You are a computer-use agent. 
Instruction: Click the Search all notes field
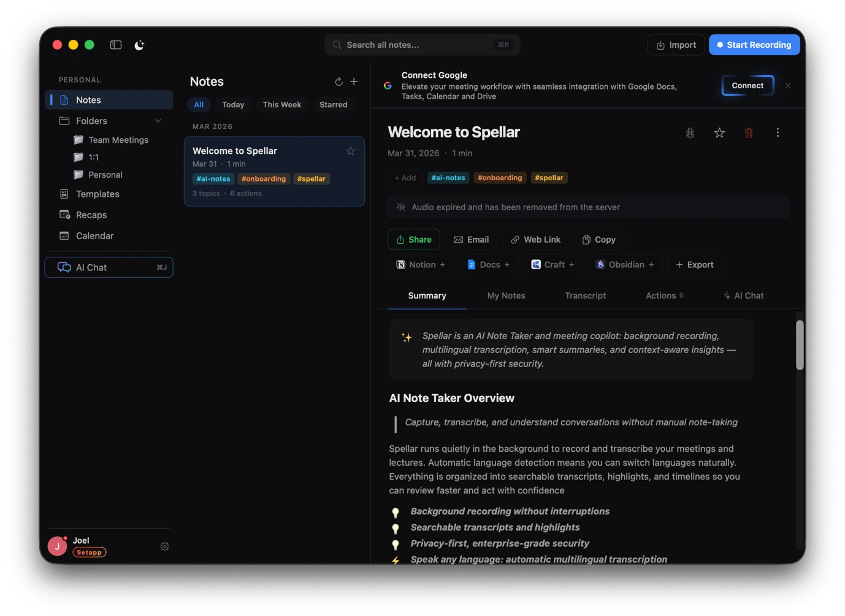[x=422, y=45]
